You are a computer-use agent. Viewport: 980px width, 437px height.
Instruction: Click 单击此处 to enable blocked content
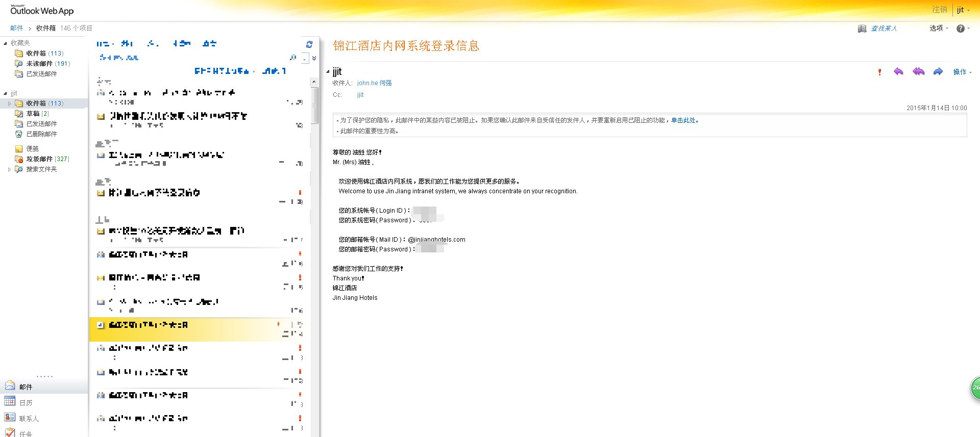click(683, 120)
